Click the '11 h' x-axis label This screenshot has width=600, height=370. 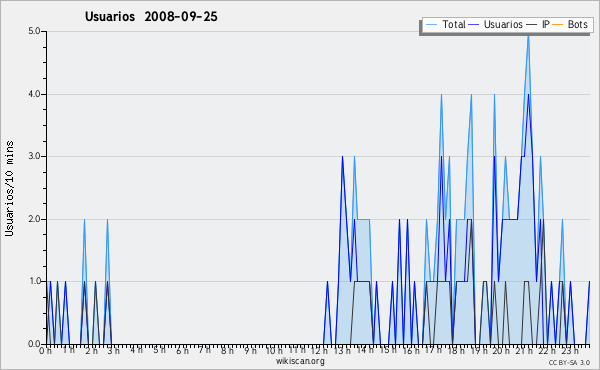pyautogui.click(x=297, y=350)
